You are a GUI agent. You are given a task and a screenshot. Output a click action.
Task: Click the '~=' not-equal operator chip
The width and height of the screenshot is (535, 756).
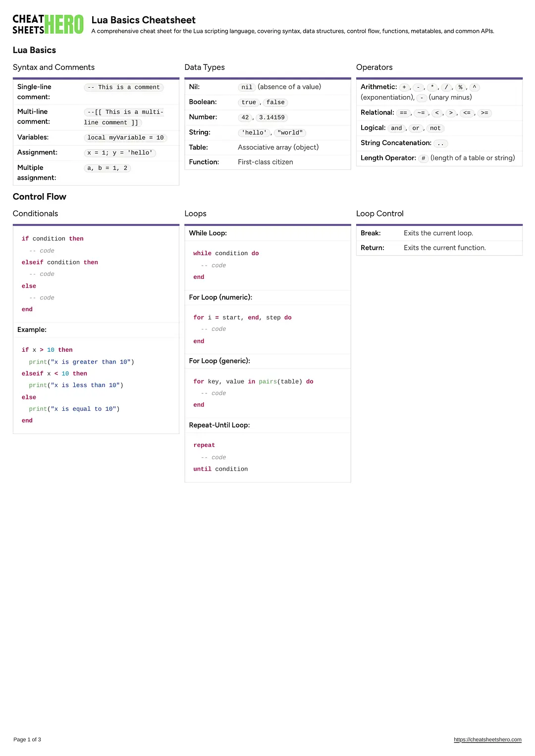(x=421, y=113)
